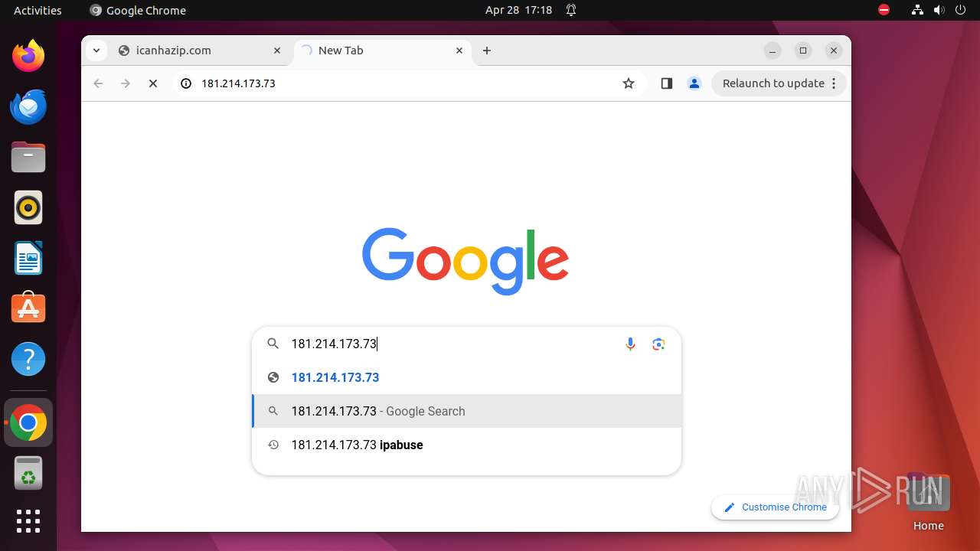980x551 pixels.
Task: Open the Files manager dock icon
Action: (28, 157)
